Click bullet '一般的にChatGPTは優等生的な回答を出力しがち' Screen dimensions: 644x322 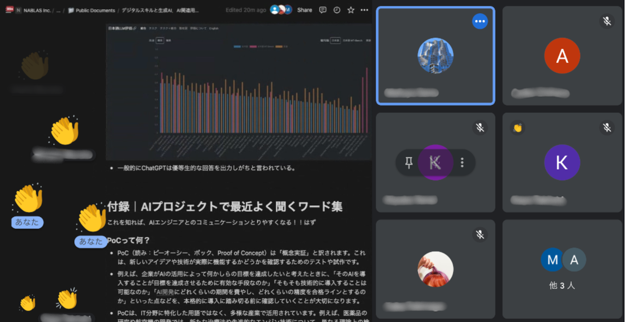click(207, 168)
